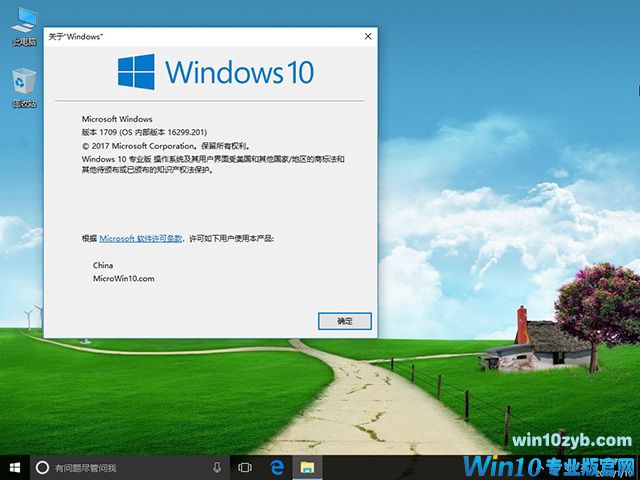Activate the Cortana microphone icon
This screenshot has height=480, width=640.
tap(217, 467)
